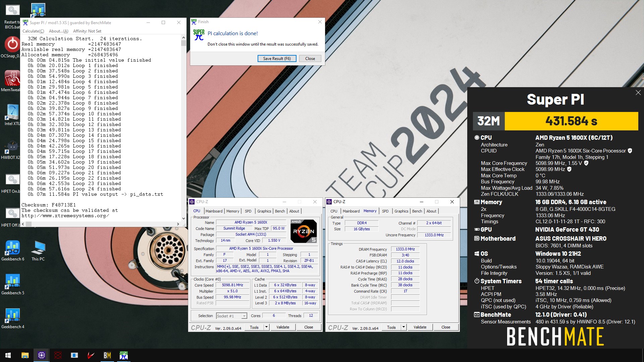Launch Intel XTU desktop icon
644x362 pixels.
(12, 115)
